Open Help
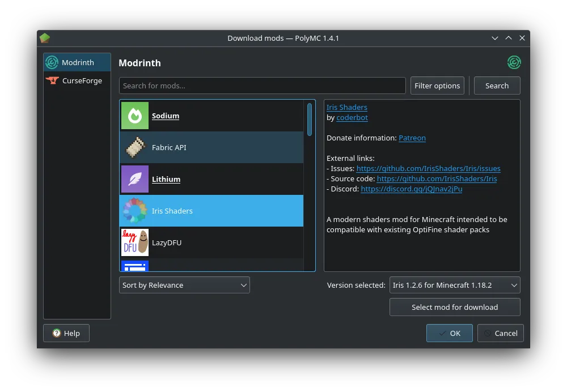Screen dimensions: 567x392 coord(66,333)
